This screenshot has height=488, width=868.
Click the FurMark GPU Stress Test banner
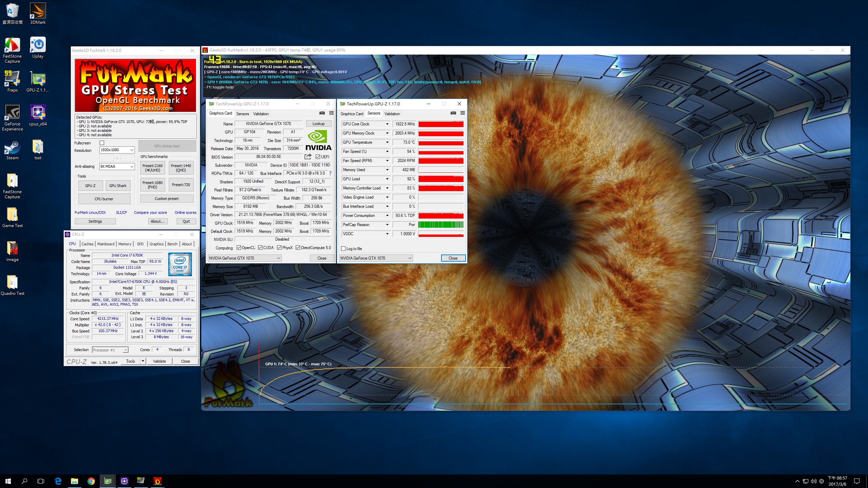(x=135, y=85)
